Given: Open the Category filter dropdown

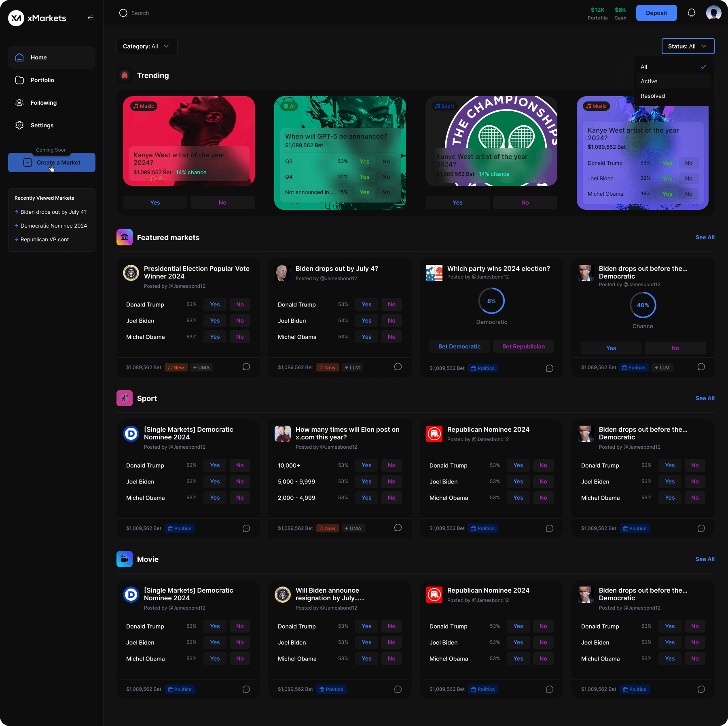Looking at the screenshot, I should click(146, 46).
